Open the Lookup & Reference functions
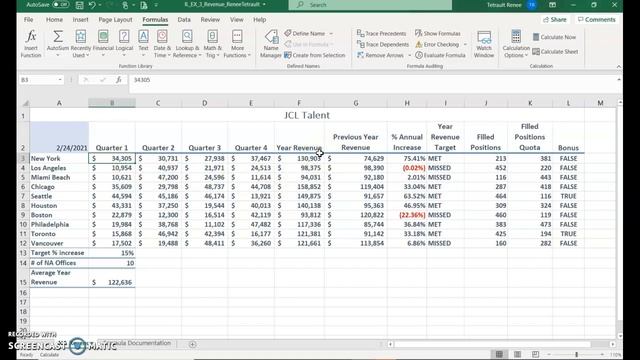 point(187,44)
